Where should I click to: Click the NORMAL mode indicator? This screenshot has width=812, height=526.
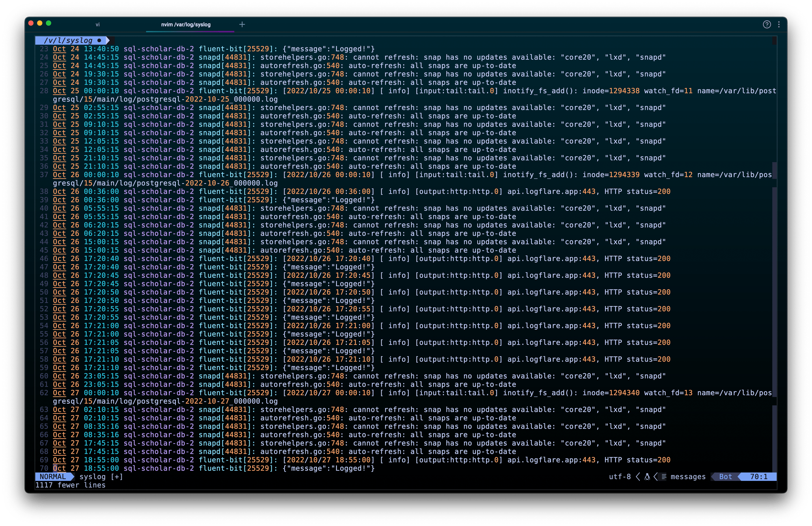[53, 477]
